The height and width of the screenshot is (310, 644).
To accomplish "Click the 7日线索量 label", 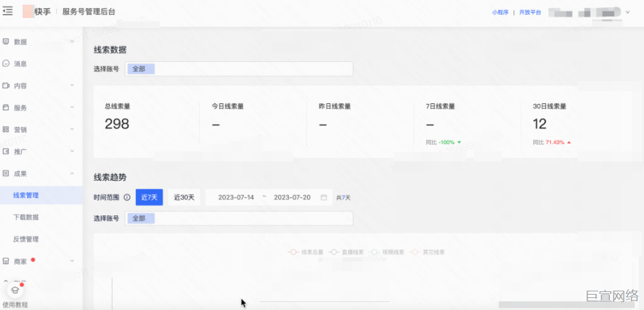I will (x=440, y=106).
